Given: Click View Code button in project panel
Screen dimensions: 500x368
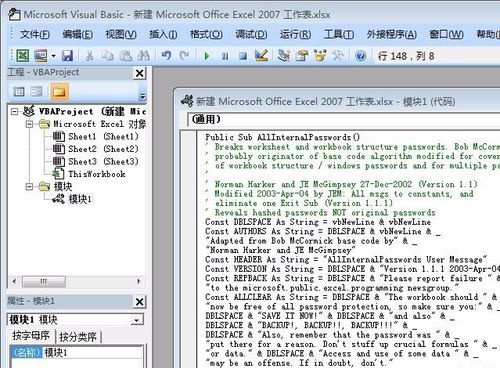Looking at the screenshot, I should click(x=19, y=91).
